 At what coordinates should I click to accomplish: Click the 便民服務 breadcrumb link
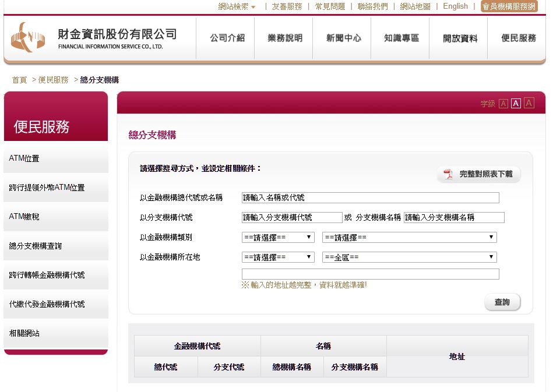coord(53,80)
